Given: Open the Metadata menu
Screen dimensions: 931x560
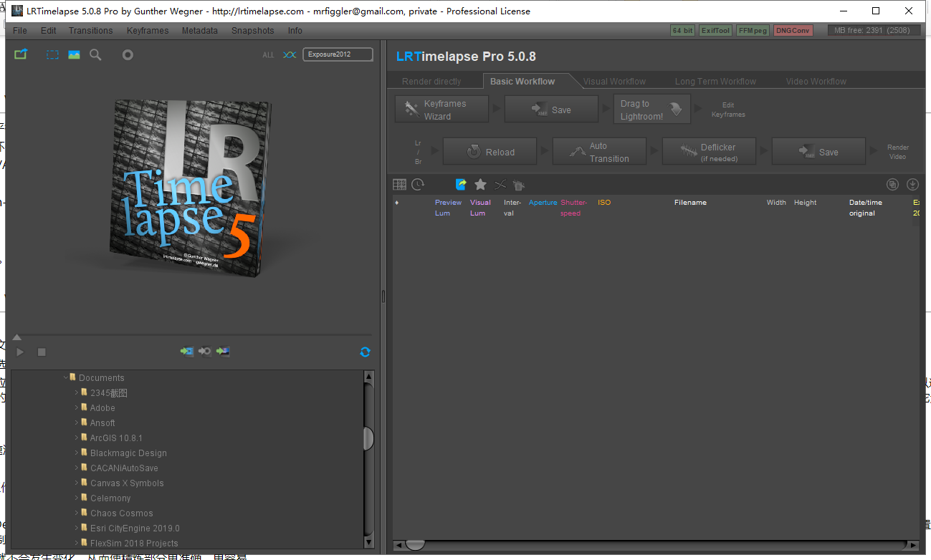Looking at the screenshot, I should [199, 31].
